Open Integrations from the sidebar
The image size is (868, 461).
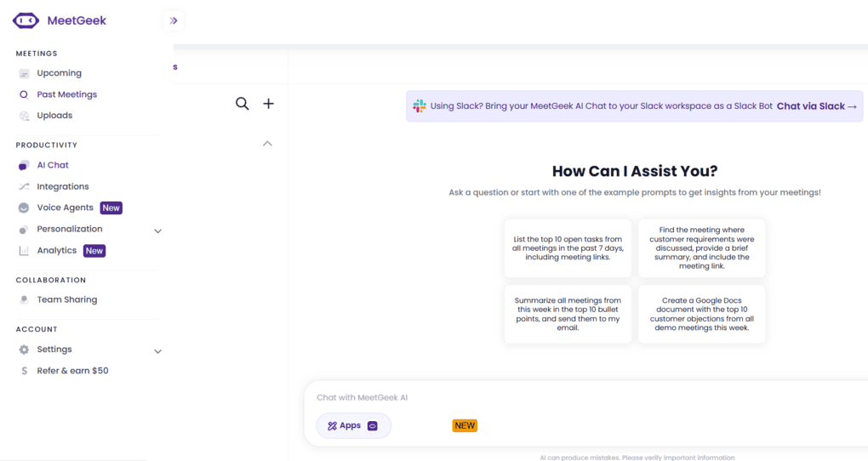click(x=62, y=186)
